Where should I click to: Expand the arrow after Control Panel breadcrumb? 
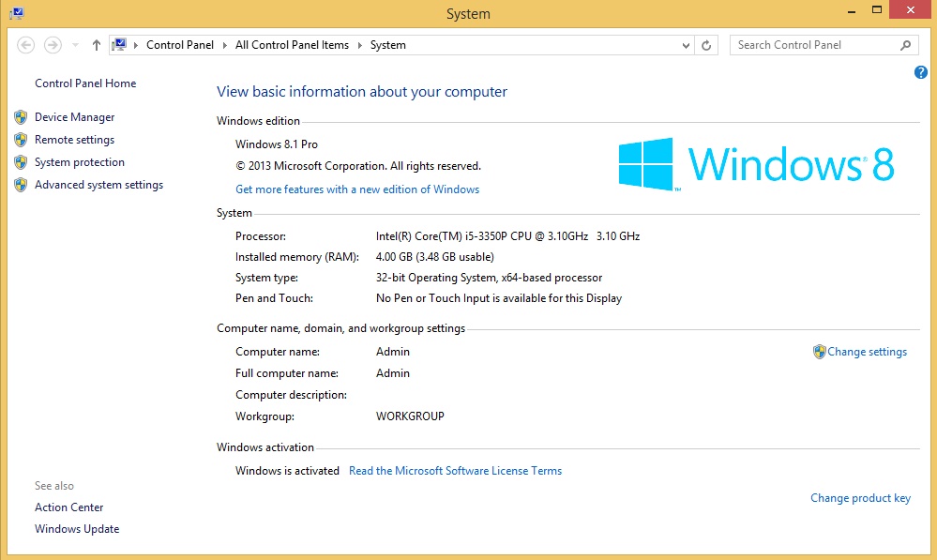(x=225, y=45)
